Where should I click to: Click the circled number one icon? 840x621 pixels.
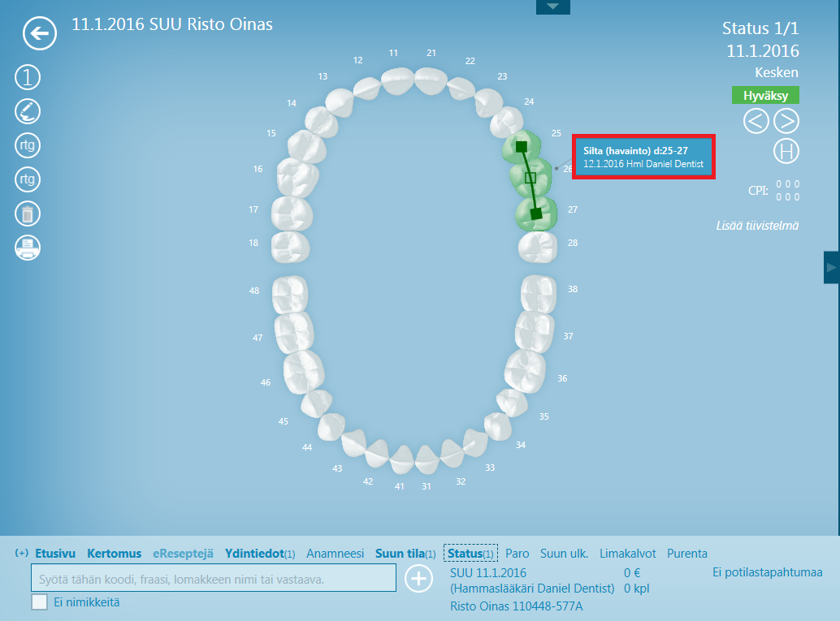[x=28, y=78]
